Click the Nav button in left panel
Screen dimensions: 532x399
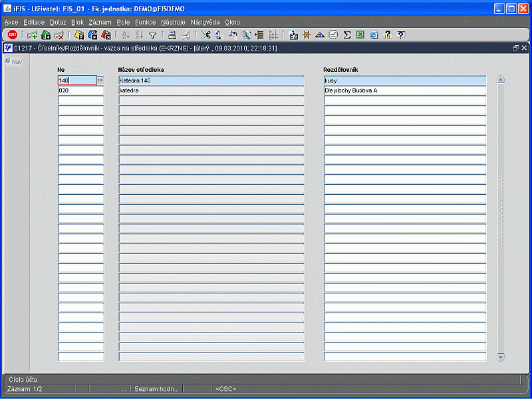pyautogui.click(x=13, y=62)
